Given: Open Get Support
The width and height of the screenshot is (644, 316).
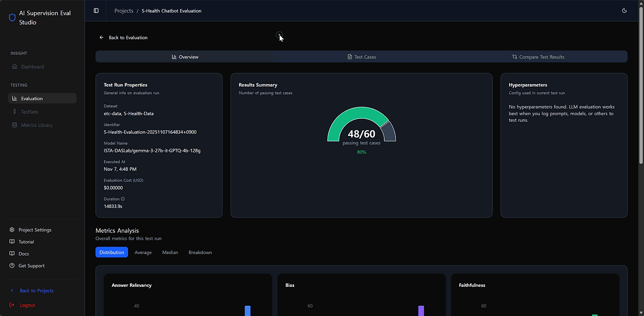Looking at the screenshot, I should tap(32, 266).
